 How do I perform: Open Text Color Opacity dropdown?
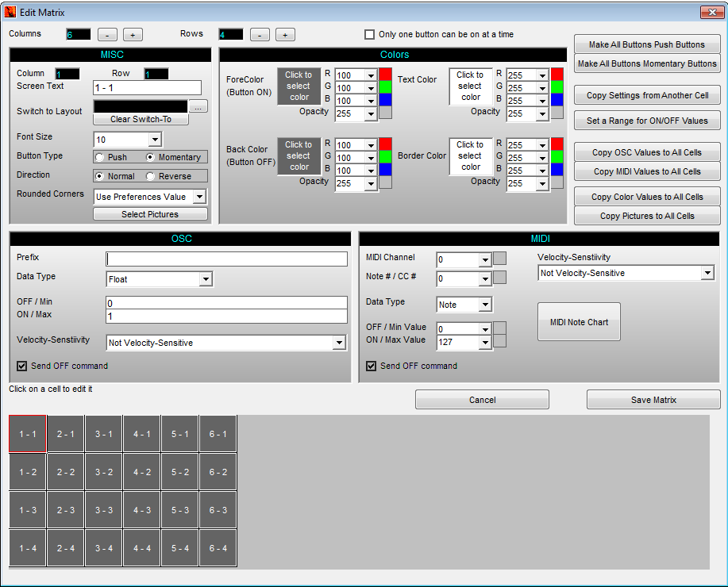coord(542,113)
